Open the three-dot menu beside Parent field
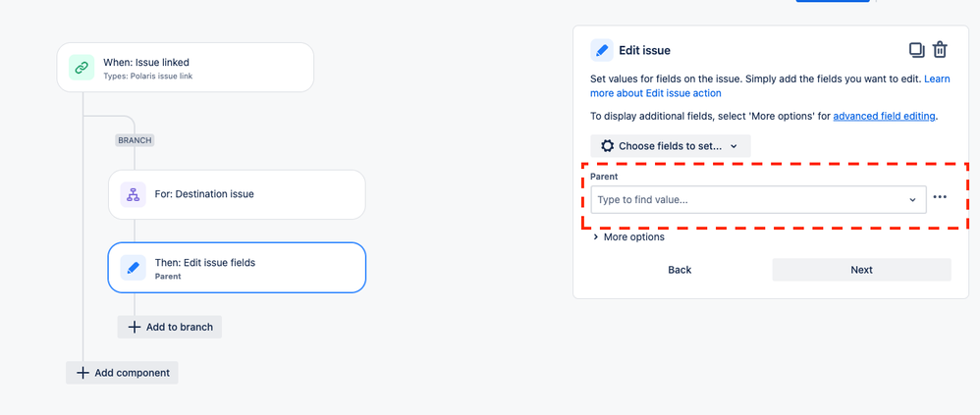This screenshot has height=415, width=980. pyautogui.click(x=940, y=197)
